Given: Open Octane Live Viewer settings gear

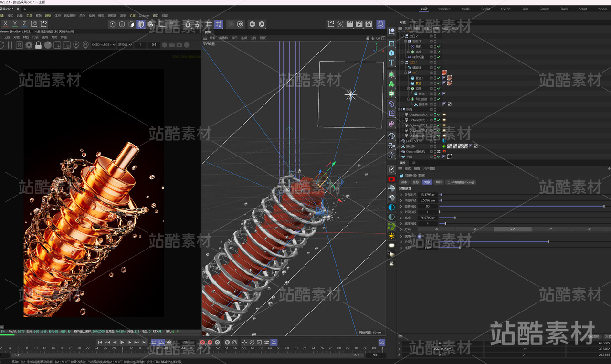Looking at the screenshot, I should click(29, 45).
